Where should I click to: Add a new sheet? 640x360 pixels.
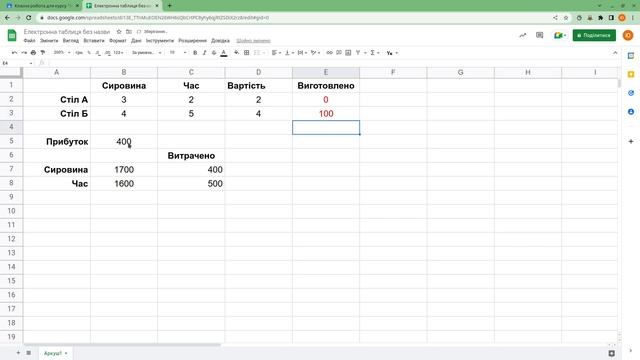pyautogui.click(x=18, y=353)
